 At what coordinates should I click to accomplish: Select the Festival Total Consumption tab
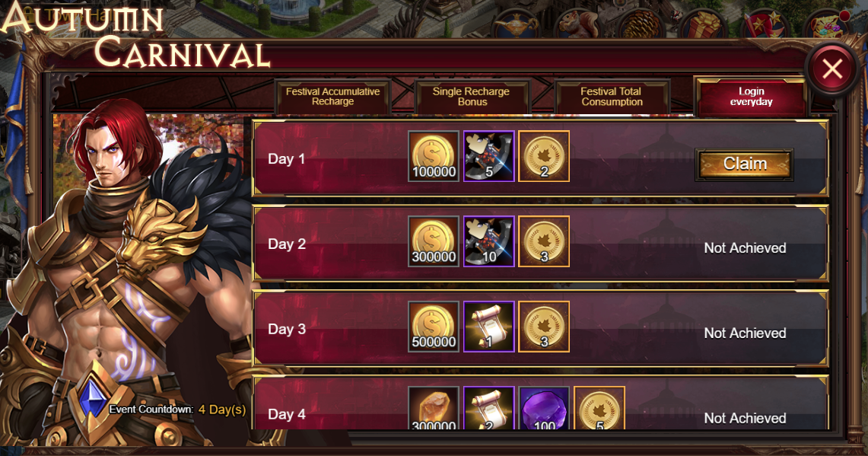[612, 97]
